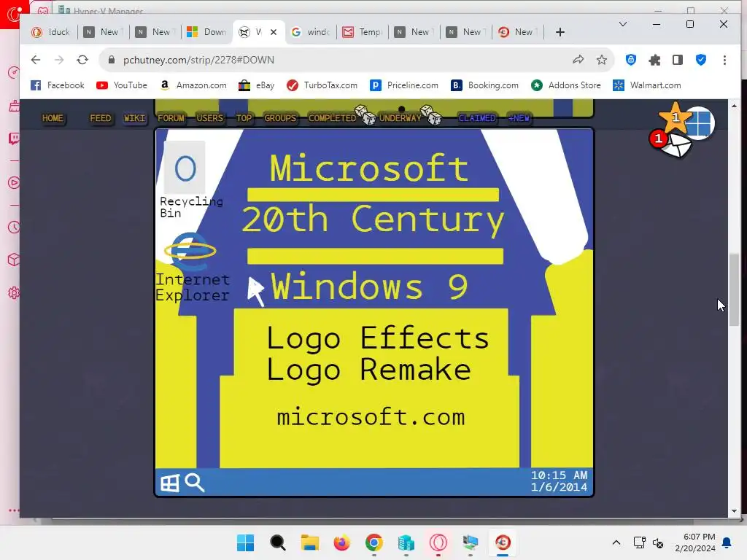Open the FORUM menu item
Screen dimensions: 747x560
(x=171, y=118)
